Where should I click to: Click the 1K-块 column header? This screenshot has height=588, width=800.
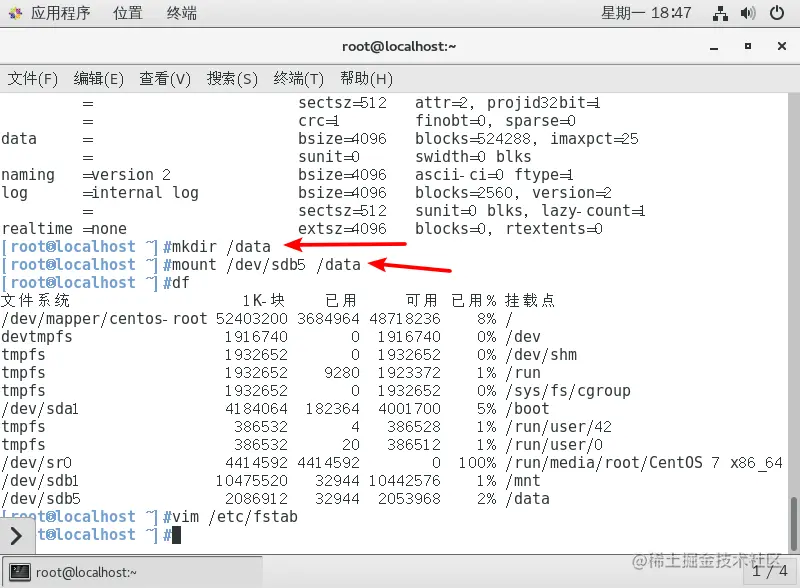[264, 301]
